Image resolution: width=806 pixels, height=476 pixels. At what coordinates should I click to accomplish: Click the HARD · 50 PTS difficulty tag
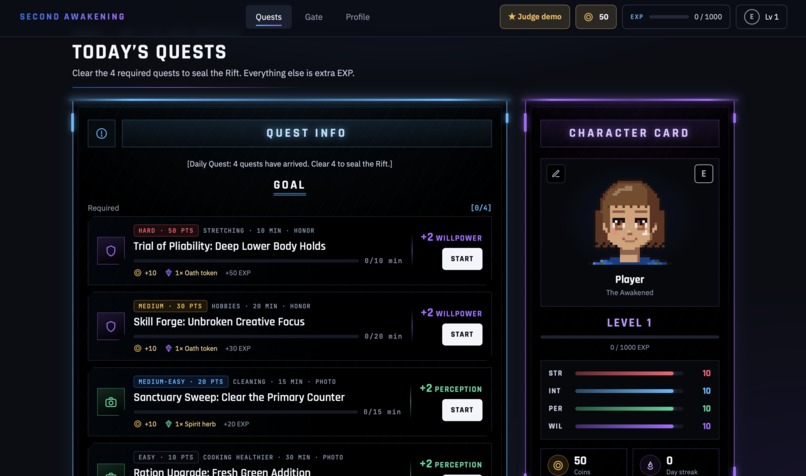166,231
